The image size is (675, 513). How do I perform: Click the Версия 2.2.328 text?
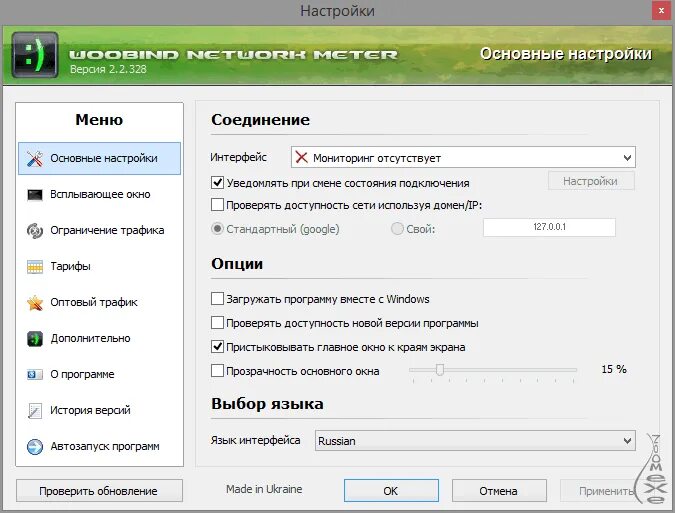click(x=108, y=69)
